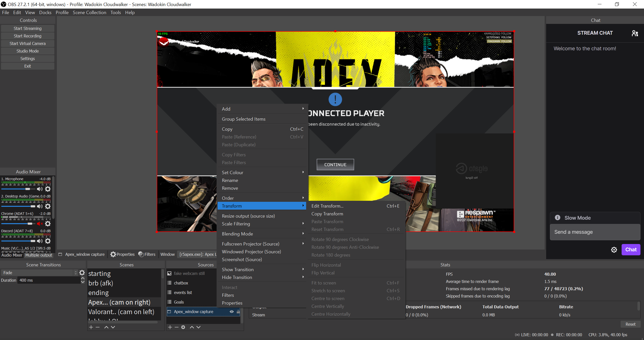This screenshot has width=644, height=340.
Task: Click the Send a message chat field
Action: (x=595, y=232)
